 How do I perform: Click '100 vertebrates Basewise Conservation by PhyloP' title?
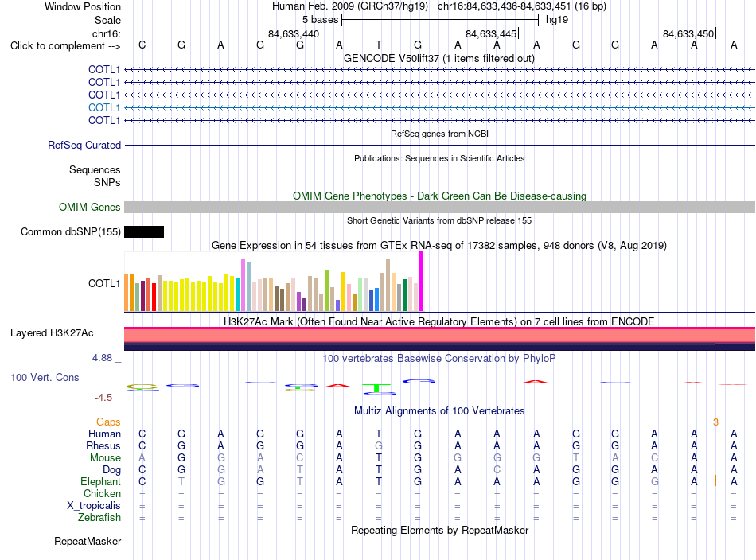pyautogui.click(x=439, y=359)
